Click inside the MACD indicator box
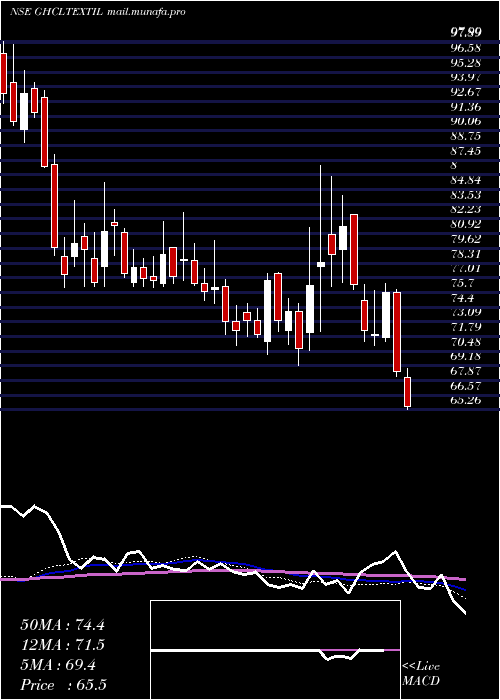Viewport: 500px width, 700px height. point(275,650)
